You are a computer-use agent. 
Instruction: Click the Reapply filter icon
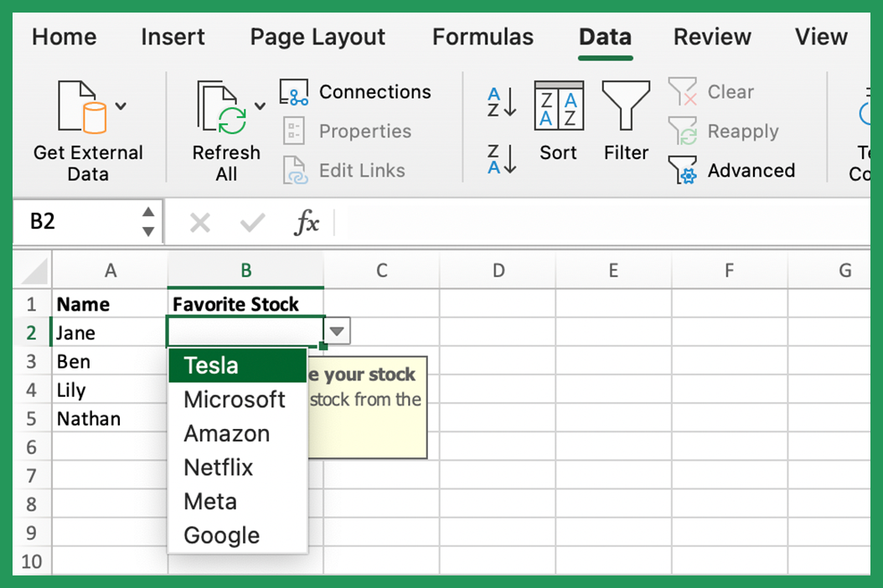683,131
